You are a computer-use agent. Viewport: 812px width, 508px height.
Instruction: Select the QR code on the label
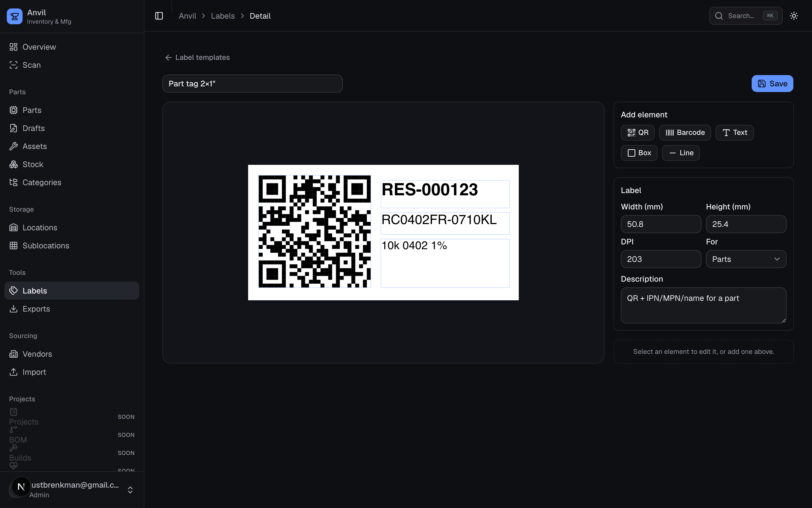point(314,231)
